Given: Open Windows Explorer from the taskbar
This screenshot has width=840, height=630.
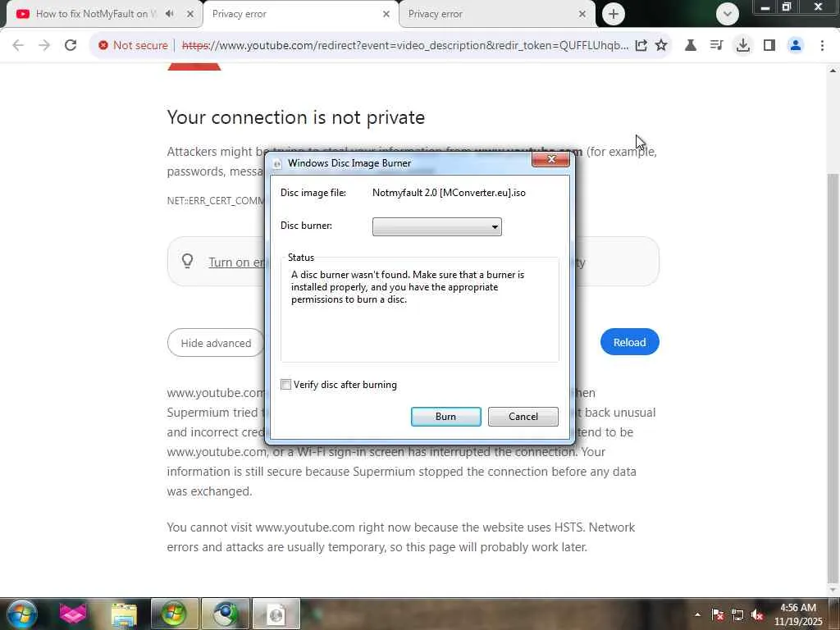Looking at the screenshot, I should [125, 614].
